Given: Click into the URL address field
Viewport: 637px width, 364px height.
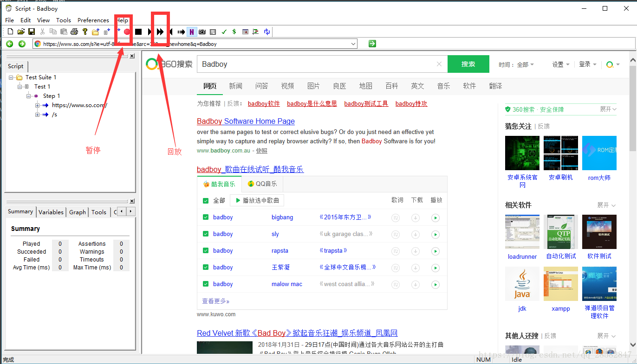Looking at the screenshot, I should 195,44.
